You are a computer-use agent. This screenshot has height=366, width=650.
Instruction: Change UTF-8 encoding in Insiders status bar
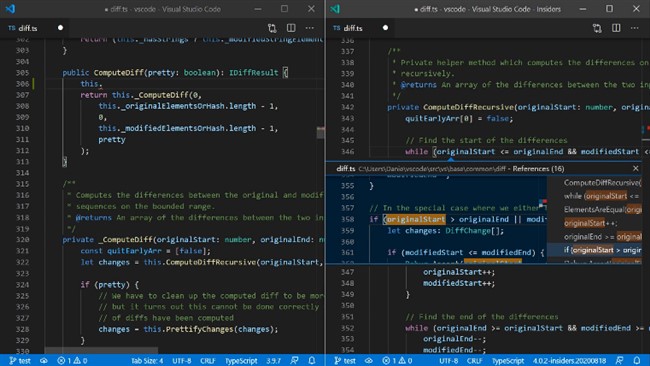click(x=449, y=361)
